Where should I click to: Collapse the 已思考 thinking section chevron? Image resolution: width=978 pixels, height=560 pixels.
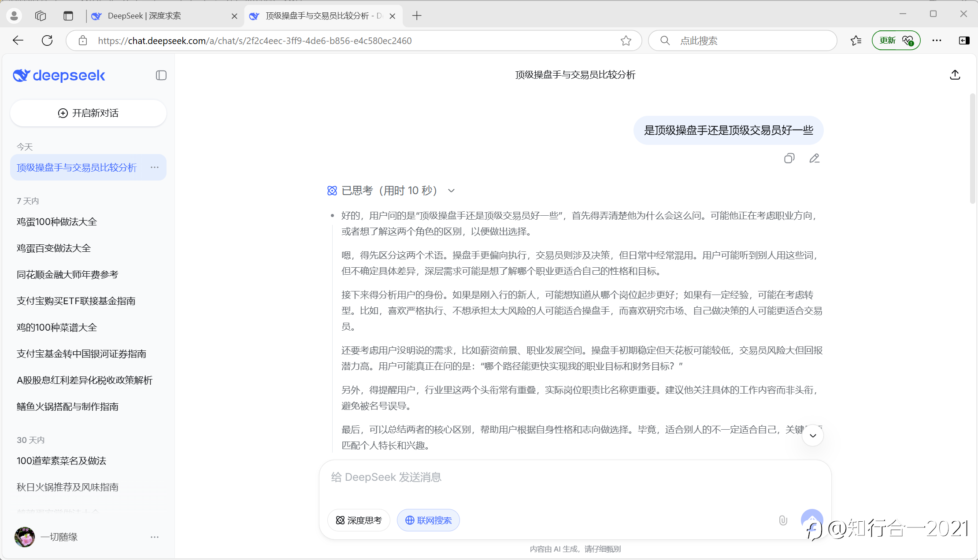pyautogui.click(x=451, y=191)
